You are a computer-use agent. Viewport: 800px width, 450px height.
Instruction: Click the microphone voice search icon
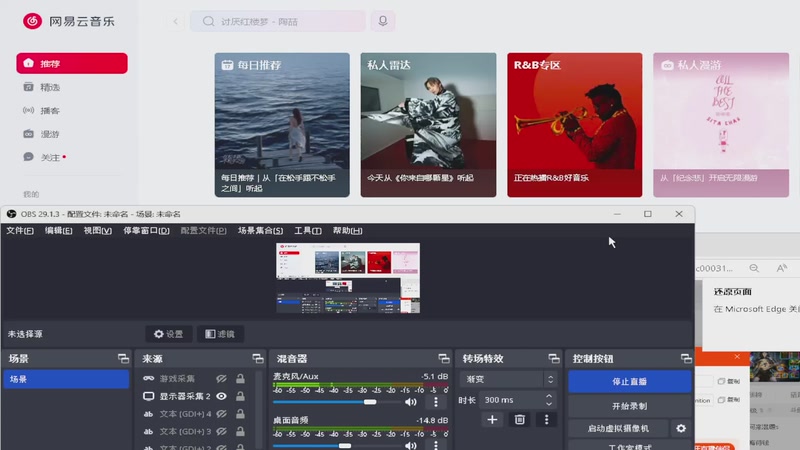tap(383, 21)
